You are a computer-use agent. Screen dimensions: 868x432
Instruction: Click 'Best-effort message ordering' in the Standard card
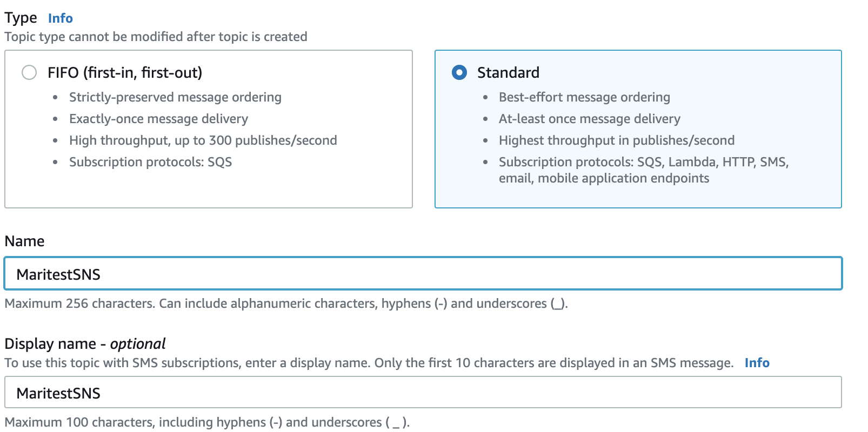584,97
